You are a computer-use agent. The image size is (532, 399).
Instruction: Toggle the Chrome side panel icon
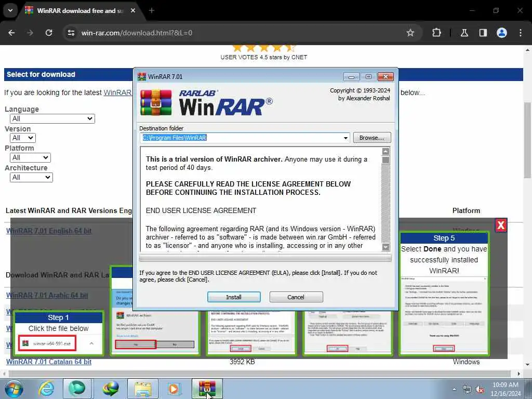click(x=483, y=33)
